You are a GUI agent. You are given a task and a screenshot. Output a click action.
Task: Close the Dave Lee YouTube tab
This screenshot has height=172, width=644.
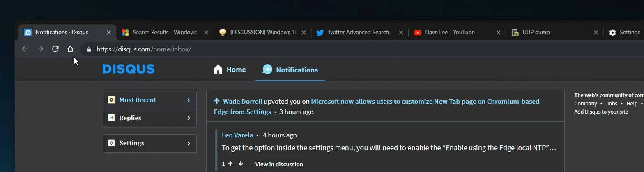click(x=499, y=33)
